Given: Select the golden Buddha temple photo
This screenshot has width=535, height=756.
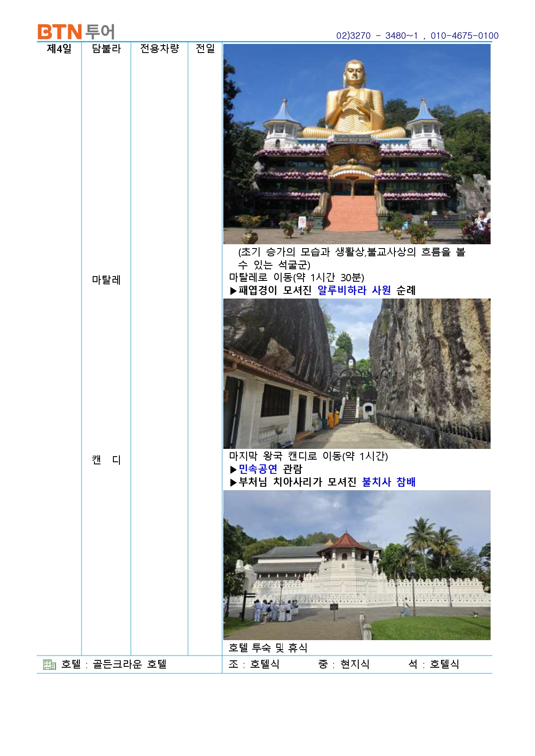Looking at the screenshot, I should [357, 144].
